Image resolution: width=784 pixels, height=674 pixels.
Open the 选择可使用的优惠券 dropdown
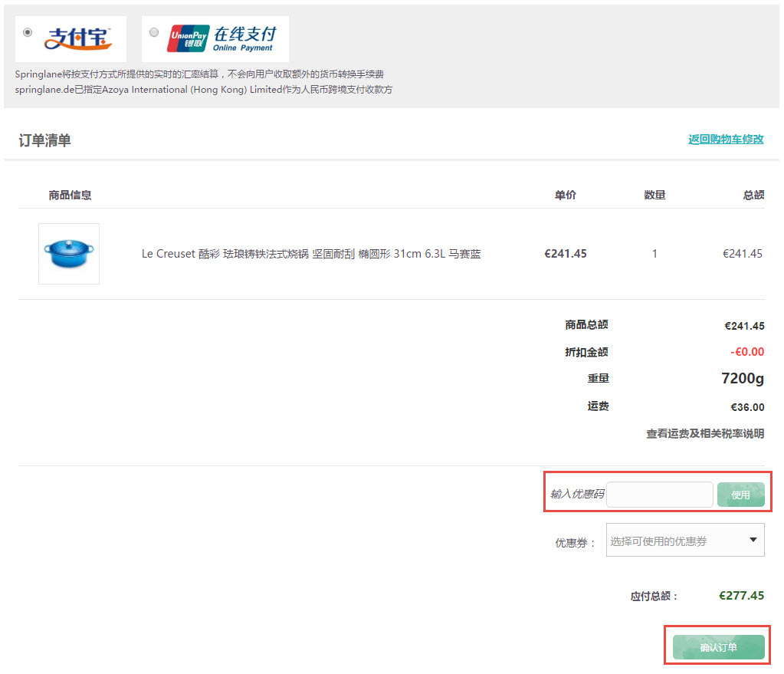click(685, 540)
